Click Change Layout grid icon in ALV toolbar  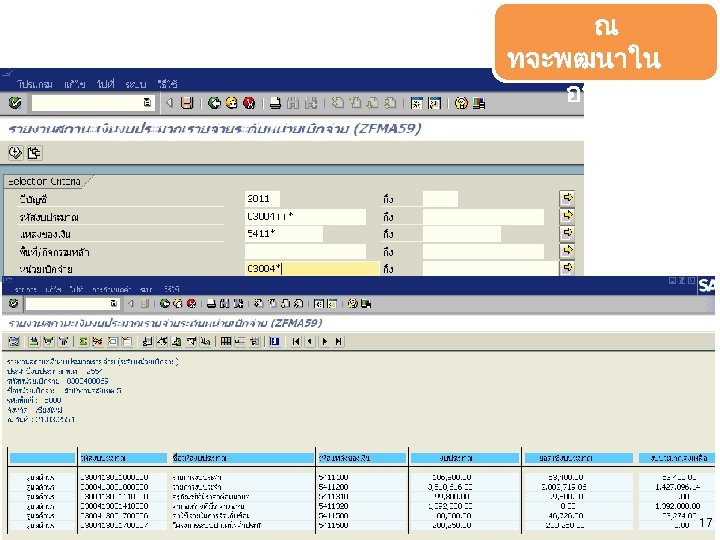tap(225, 341)
